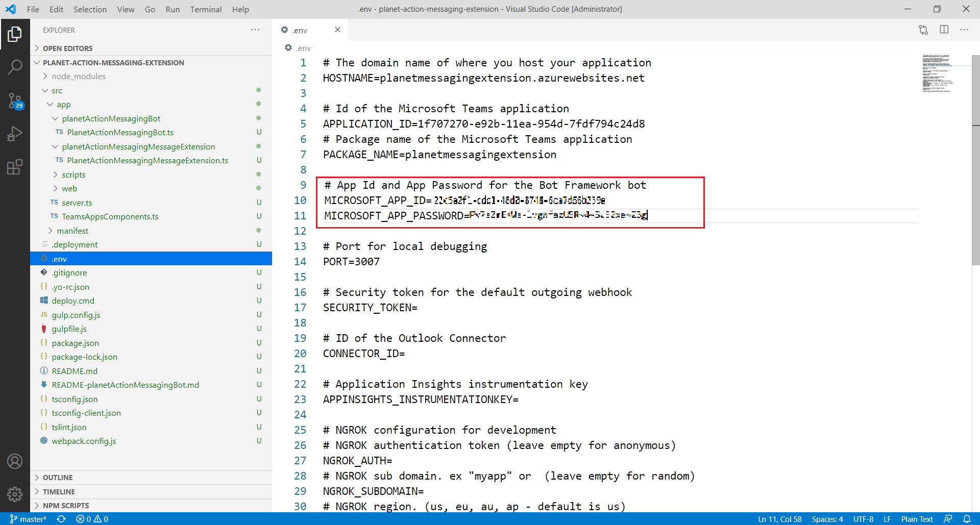Click Open Changes compare icon
The width and height of the screenshot is (980, 525).
point(923,30)
